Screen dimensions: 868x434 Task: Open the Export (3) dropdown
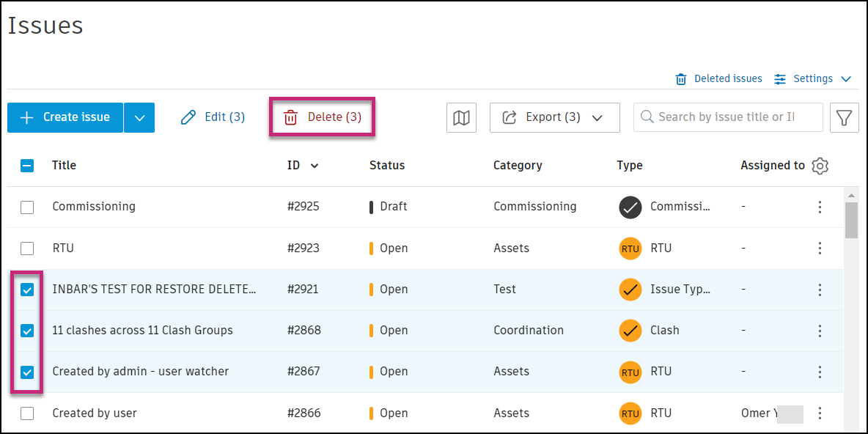click(554, 117)
